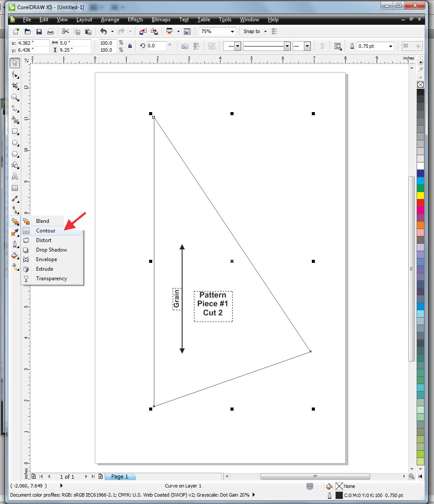Click the no-color X swatch
Image resolution: width=434 pixels, height=504 pixels.
(x=420, y=85)
